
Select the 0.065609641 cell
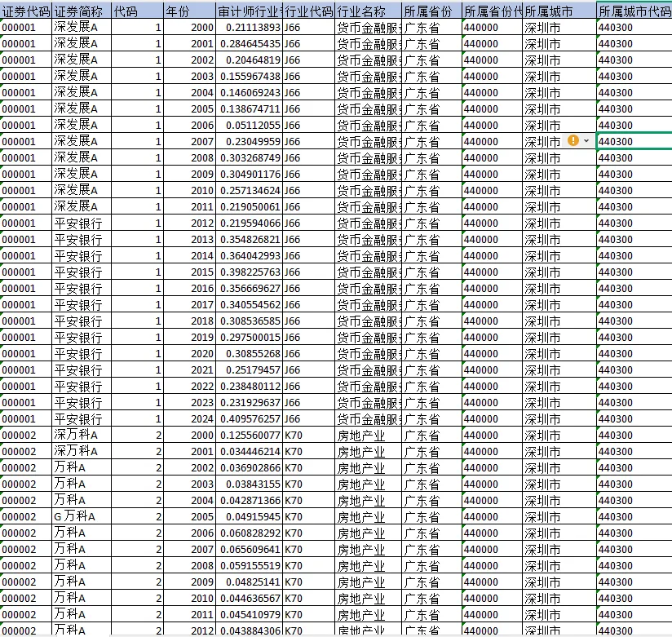[x=249, y=549]
